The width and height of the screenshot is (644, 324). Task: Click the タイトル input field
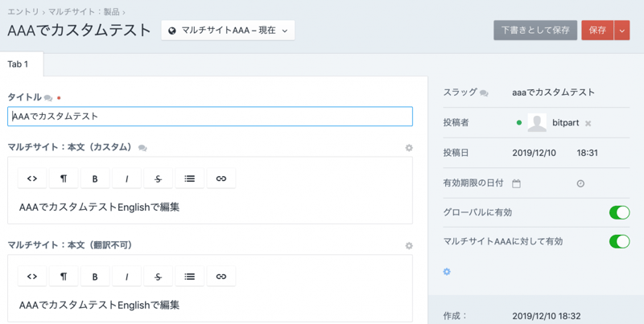[209, 117]
